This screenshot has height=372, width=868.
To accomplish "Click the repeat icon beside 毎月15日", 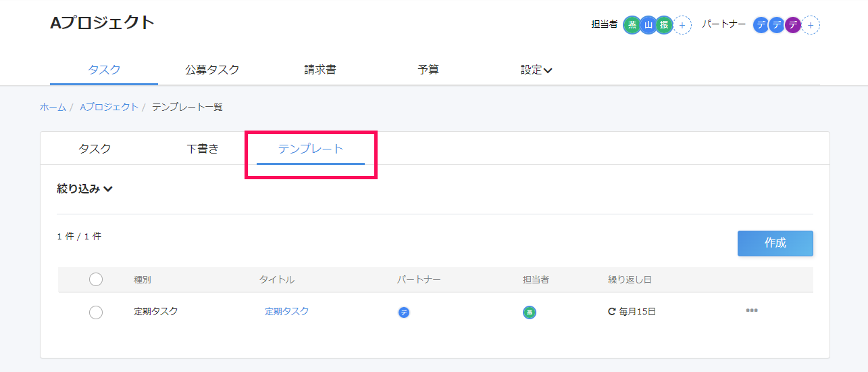I will coord(612,312).
